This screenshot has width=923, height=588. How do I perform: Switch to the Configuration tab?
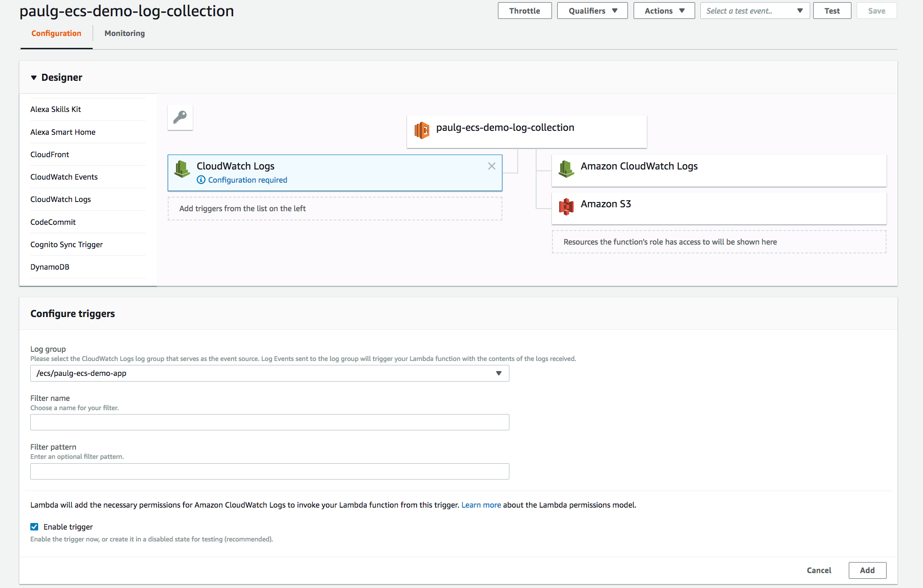pos(56,33)
